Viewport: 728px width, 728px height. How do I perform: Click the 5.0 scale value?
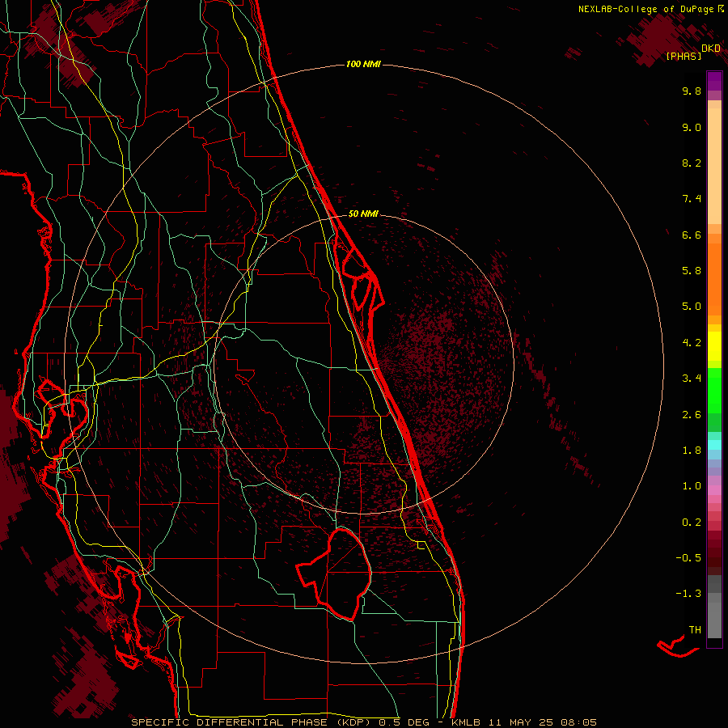click(x=692, y=307)
